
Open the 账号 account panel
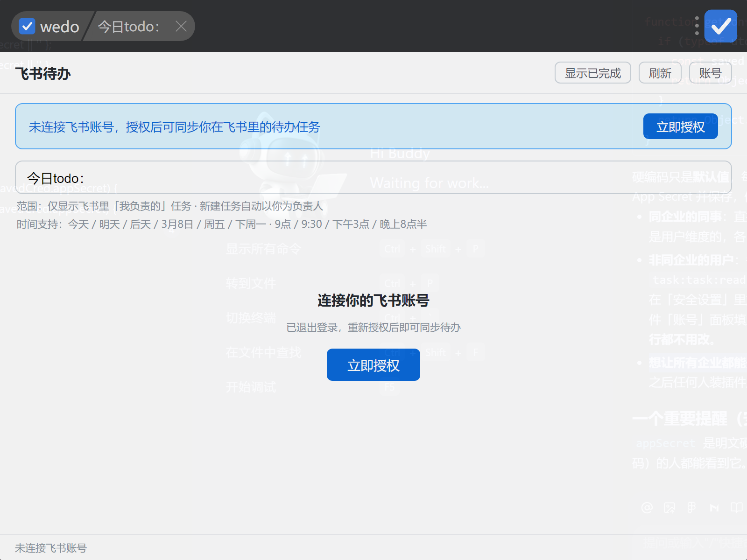tap(711, 73)
